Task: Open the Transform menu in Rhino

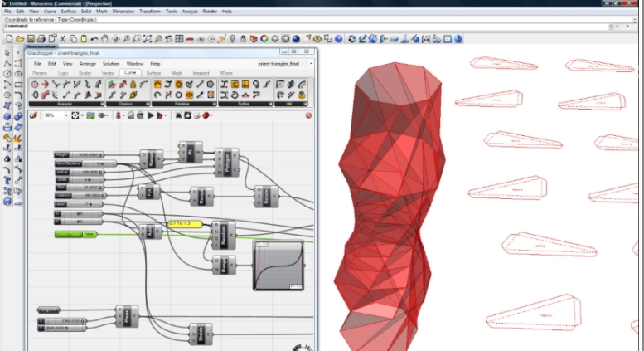Action: (x=150, y=12)
